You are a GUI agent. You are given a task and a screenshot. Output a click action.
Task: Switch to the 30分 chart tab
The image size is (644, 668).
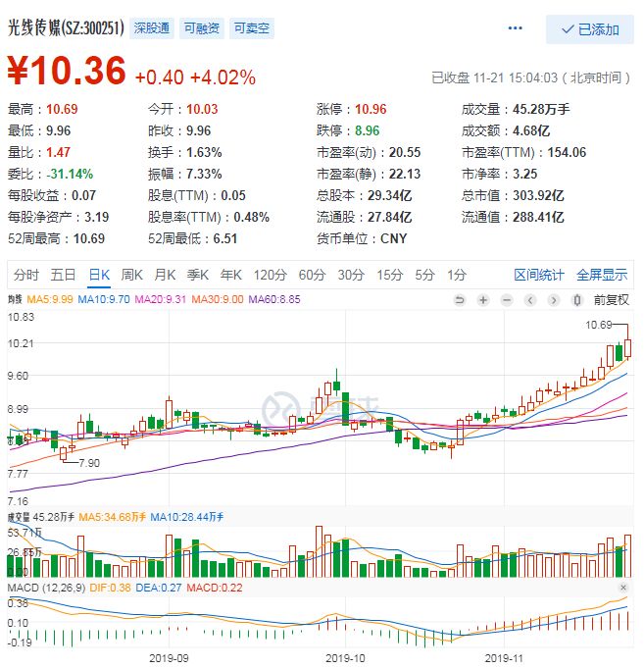point(351,275)
